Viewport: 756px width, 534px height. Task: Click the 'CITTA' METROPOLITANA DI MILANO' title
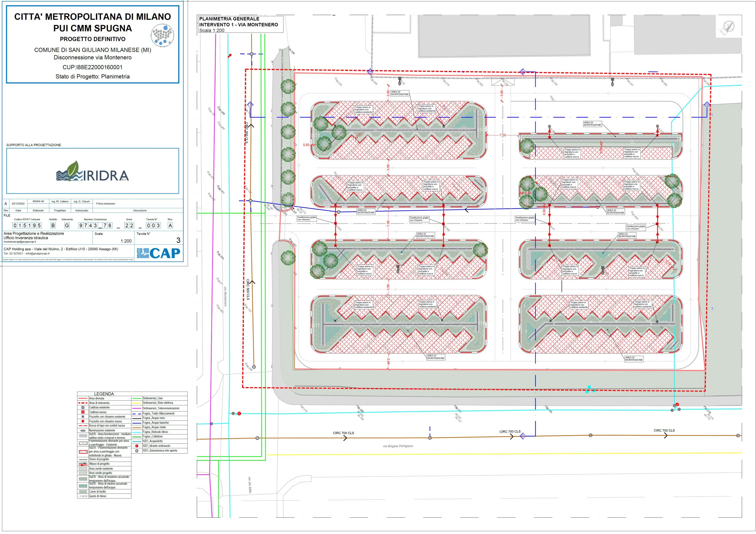pos(92,17)
